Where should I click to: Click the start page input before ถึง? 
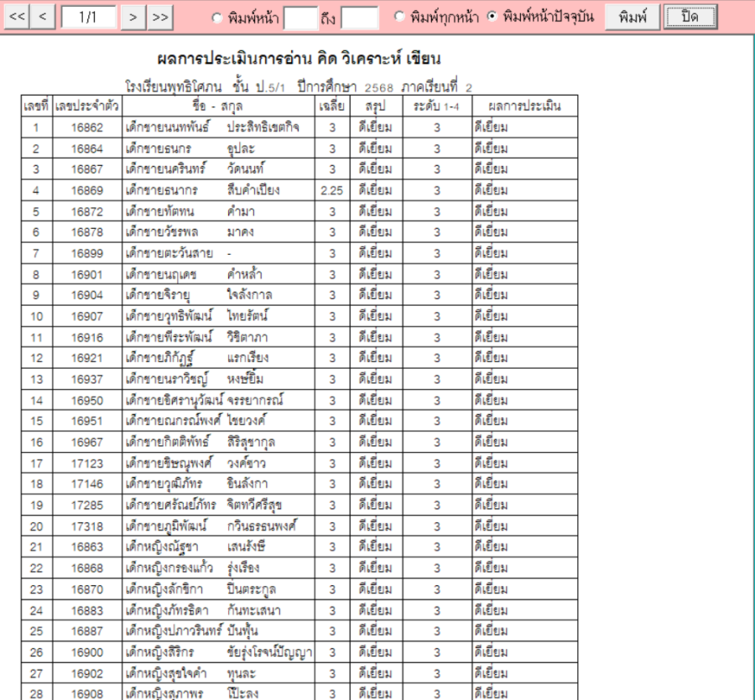tap(299, 18)
